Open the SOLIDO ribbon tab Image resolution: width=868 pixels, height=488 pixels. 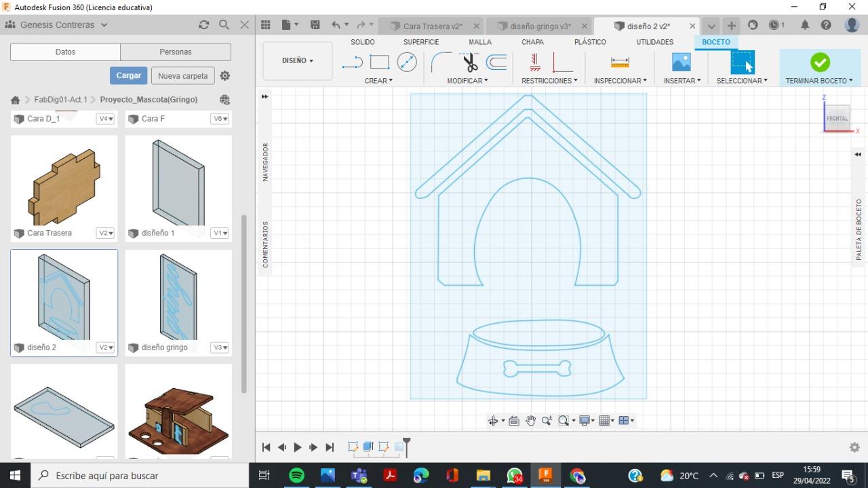click(x=363, y=42)
